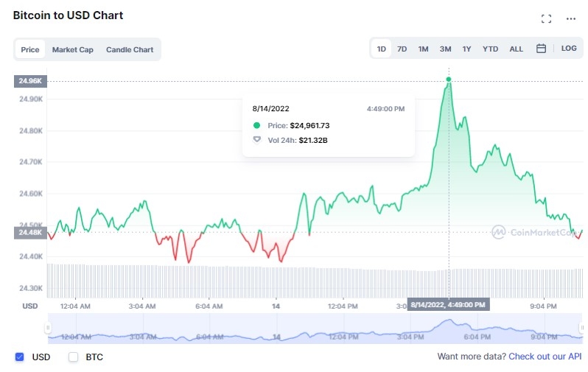Toggle the LOG scale button
Image resolution: width=588 pixels, height=372 pixels.
(x=569, y=49)
